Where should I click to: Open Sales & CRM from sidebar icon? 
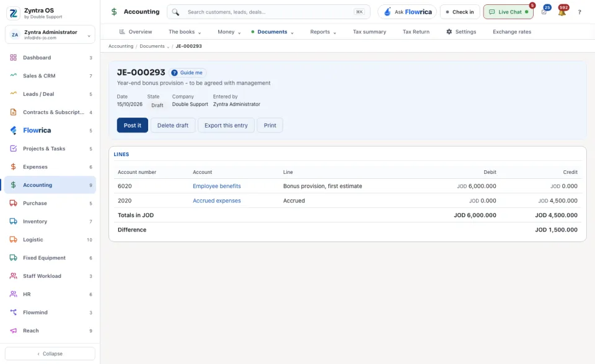tap(13, 76)
